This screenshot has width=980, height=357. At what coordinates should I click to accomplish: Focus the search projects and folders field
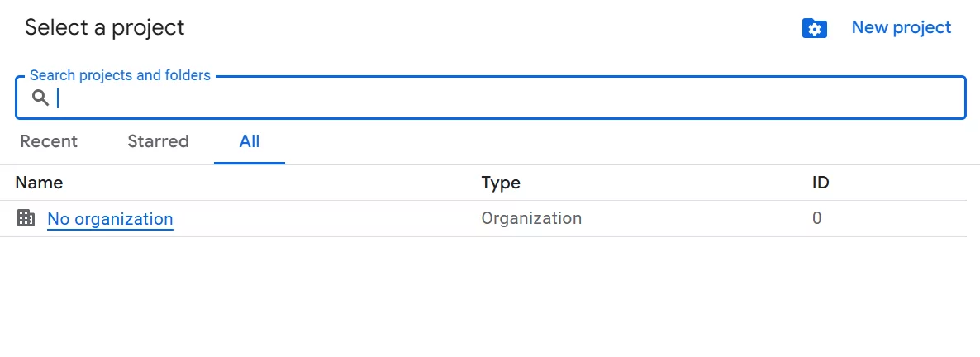pos(491,98)
